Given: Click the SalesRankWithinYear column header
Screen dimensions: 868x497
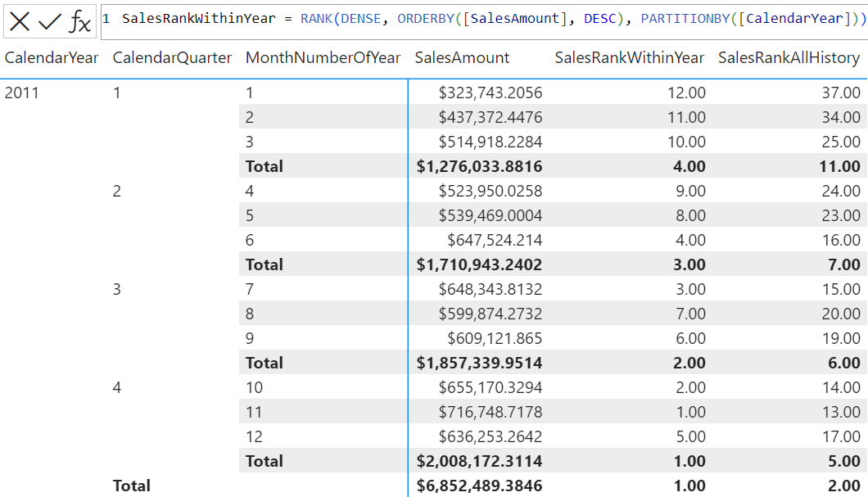Looking at the screenshot, I should [629, 58].
